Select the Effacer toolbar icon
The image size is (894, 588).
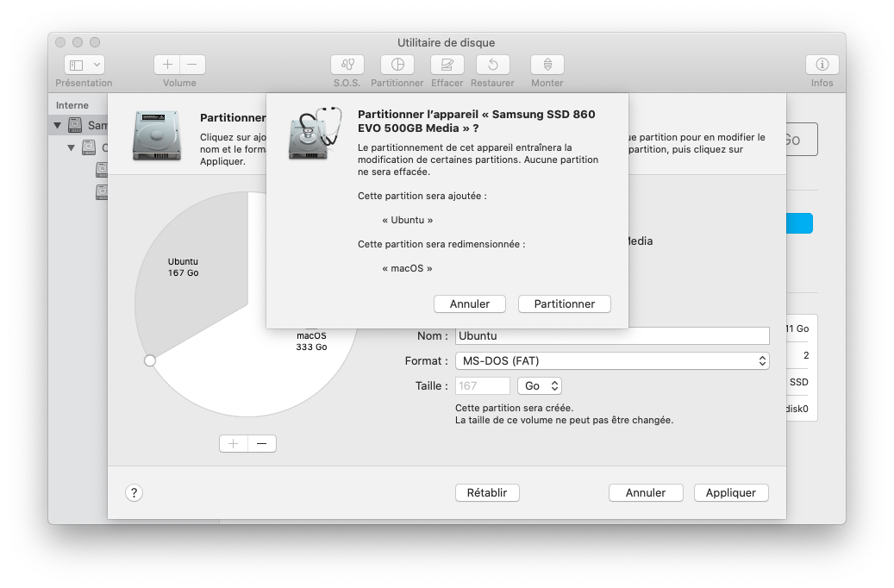pos(447,65)
